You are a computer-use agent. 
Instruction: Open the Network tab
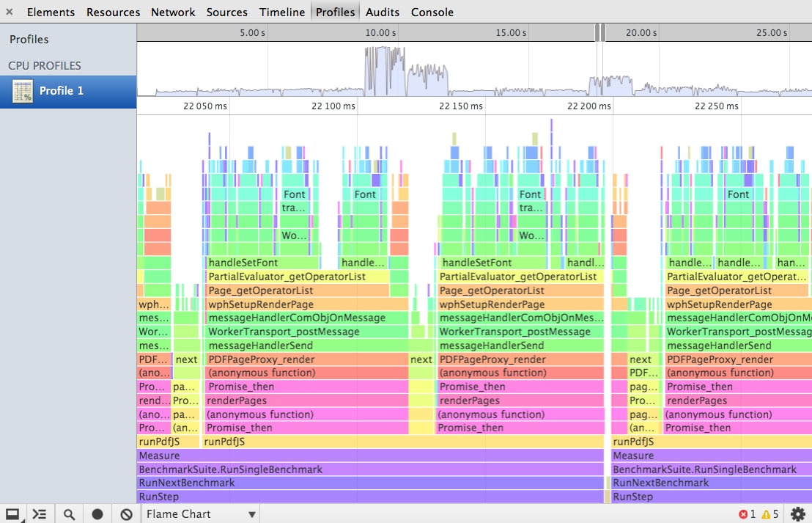tap(173, 12)
